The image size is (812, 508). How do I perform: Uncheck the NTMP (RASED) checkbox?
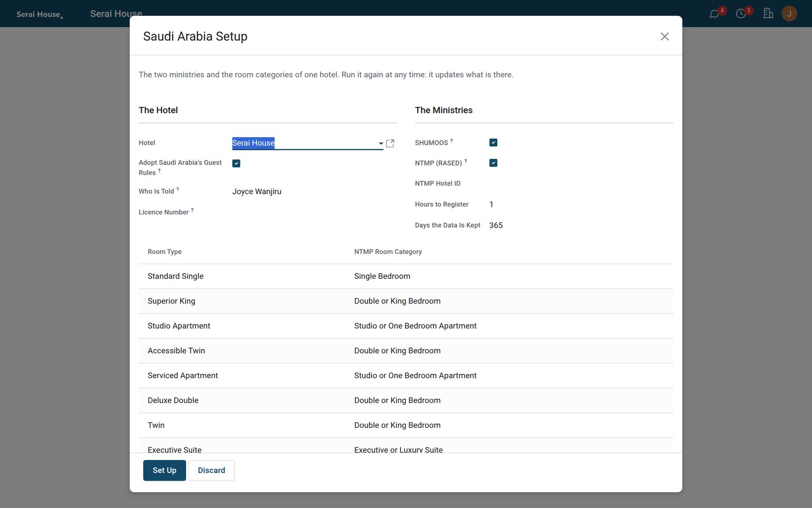point(493,163)
